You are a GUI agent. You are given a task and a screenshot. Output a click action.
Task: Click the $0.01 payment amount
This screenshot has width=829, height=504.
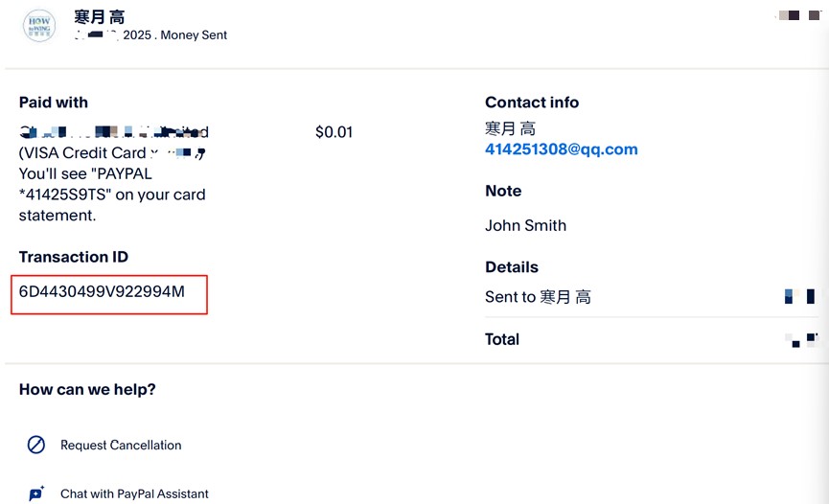coord(334,132)
